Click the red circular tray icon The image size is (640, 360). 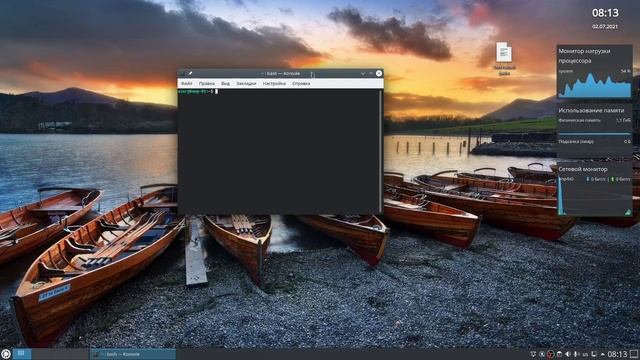551,354
